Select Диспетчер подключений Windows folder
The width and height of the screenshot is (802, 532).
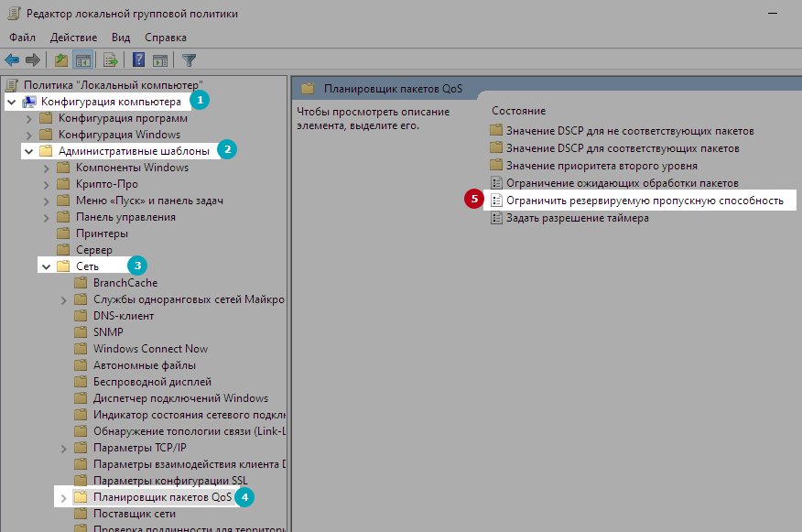(x=180, y=398)
